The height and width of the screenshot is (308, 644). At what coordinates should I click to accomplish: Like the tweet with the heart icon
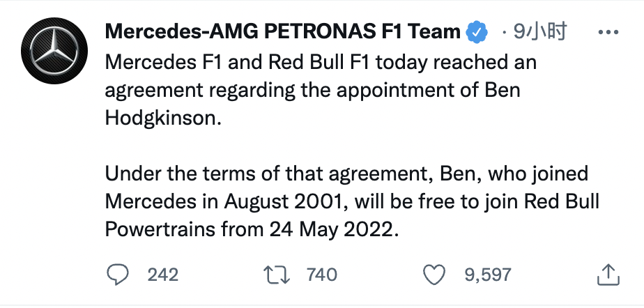click(434, 274)
